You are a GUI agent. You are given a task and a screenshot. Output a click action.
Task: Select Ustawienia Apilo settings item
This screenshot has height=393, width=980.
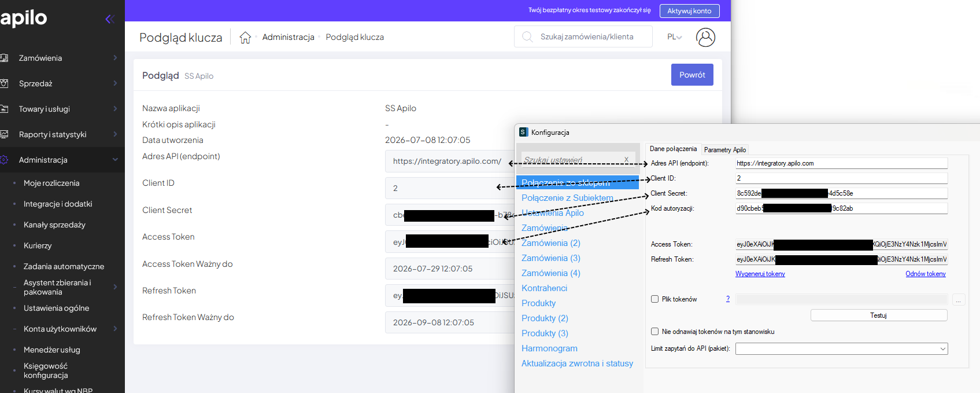click(x=552, y=213)
